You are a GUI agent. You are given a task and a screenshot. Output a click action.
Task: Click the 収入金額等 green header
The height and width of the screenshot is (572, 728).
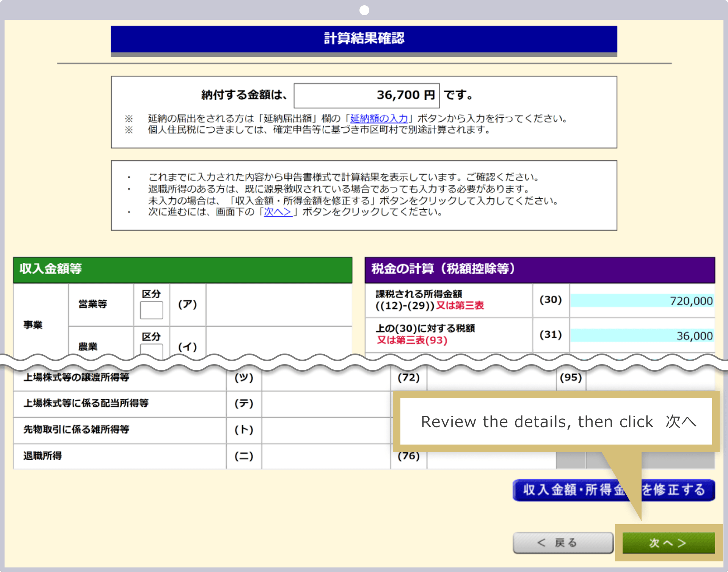coord(182,269)
